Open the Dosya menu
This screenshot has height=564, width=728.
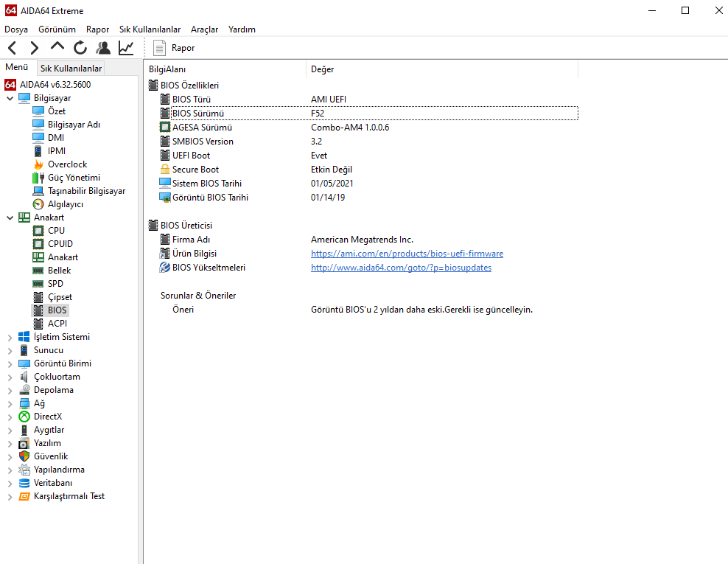click(16, 29)
